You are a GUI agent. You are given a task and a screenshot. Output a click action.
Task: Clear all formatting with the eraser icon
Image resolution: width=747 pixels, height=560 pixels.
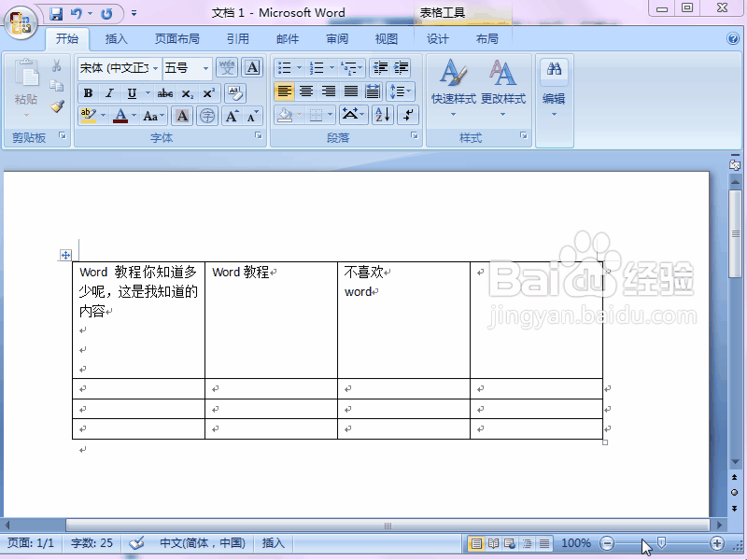234,92
